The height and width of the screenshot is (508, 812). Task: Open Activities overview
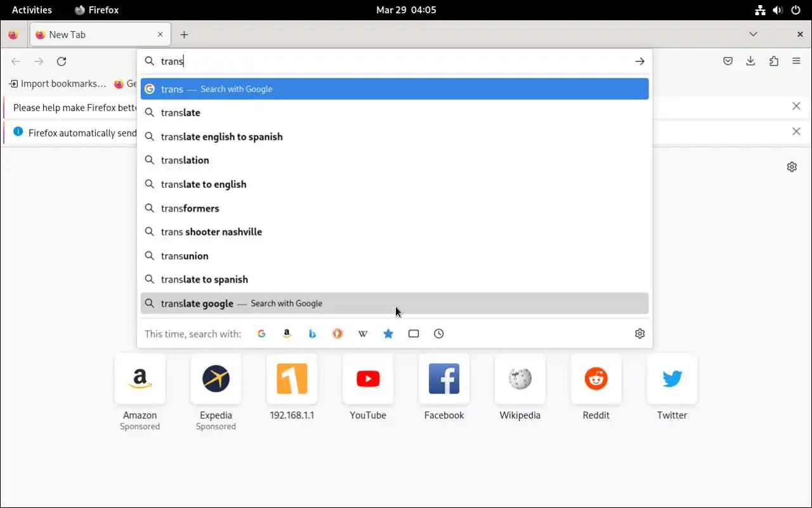(x=32, y=10)
